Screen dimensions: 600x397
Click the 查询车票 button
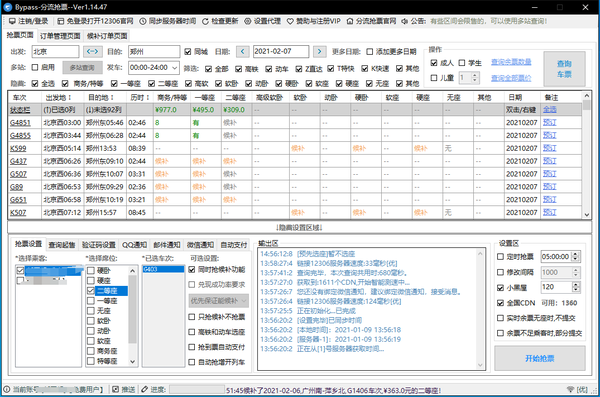point(564,69)
